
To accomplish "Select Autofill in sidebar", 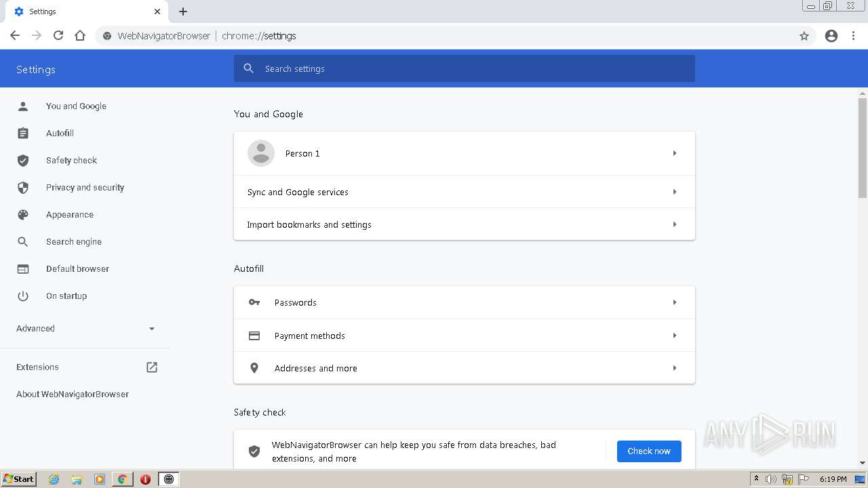I will pos(60,134).
